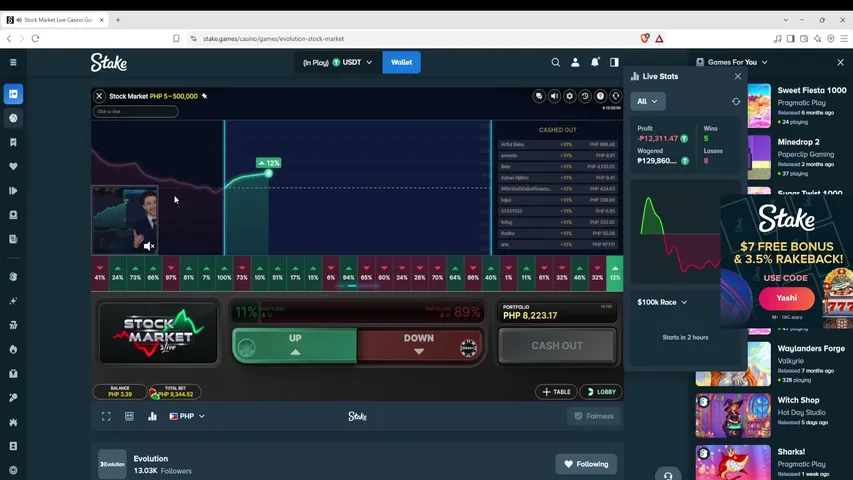This screenshot has height=480, width=853.
Task: Mute the game sound speaker icon
Action: coord(554,96)
